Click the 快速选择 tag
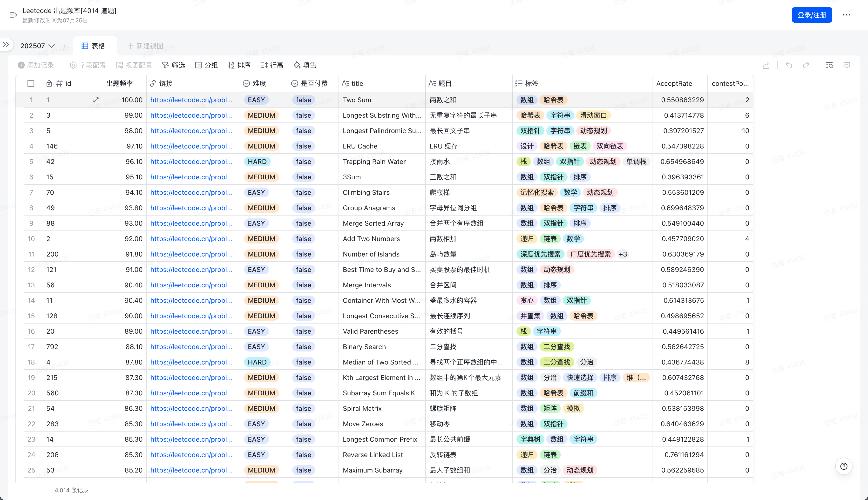The height and width of the screenshot is (500, 868). pyautogui.click(x=580, y=378)
